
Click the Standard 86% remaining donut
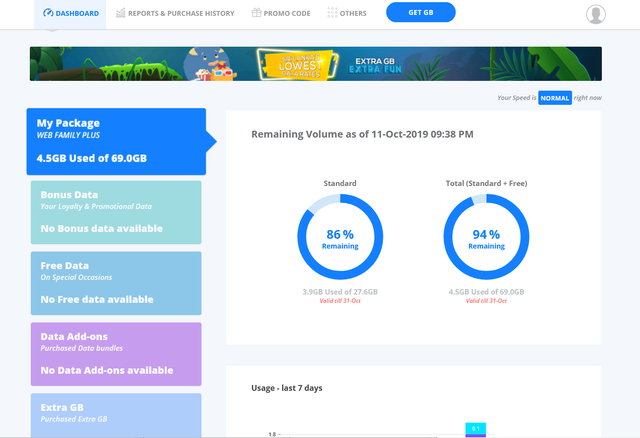(340, 237)
